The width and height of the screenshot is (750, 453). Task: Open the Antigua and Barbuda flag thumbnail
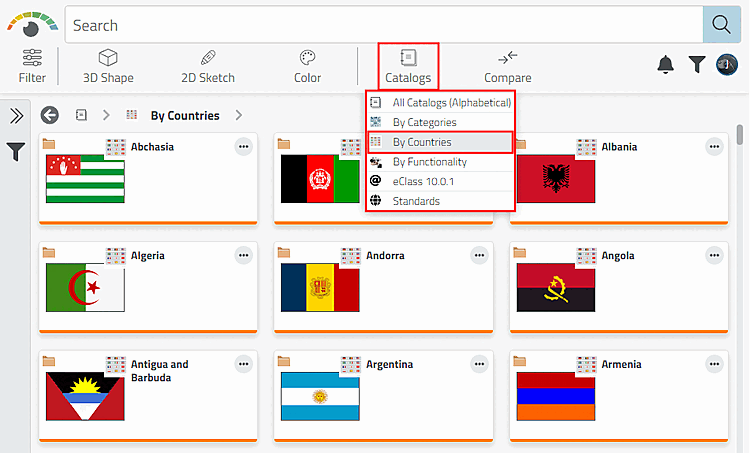[85, 396]
